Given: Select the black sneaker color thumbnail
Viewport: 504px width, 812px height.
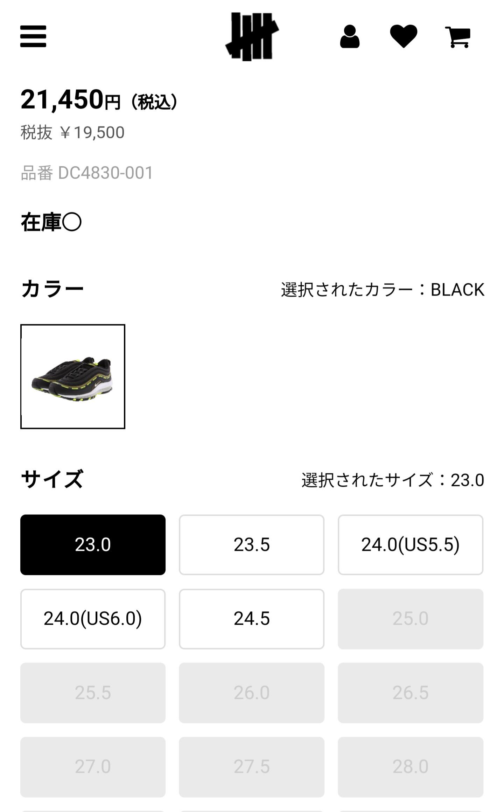Looking at the screenshot, I should click(73, 376).
